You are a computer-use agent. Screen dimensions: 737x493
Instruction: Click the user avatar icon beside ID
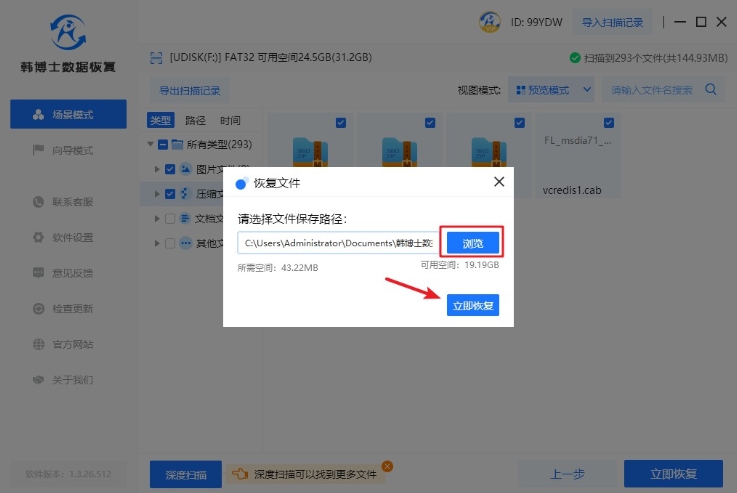coord(490,22)
